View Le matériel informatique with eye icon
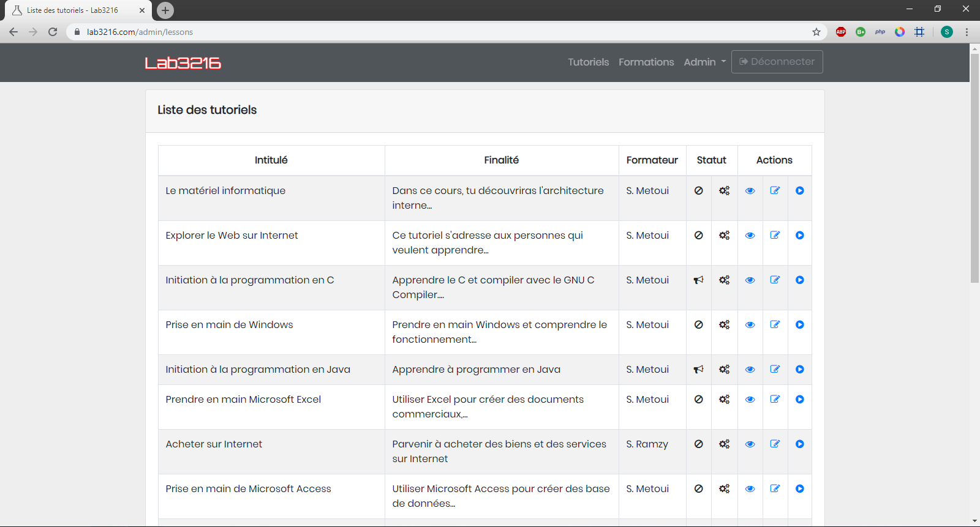This screenshot has width=980, height=527. pyautogui.click(x=750, y=191)
